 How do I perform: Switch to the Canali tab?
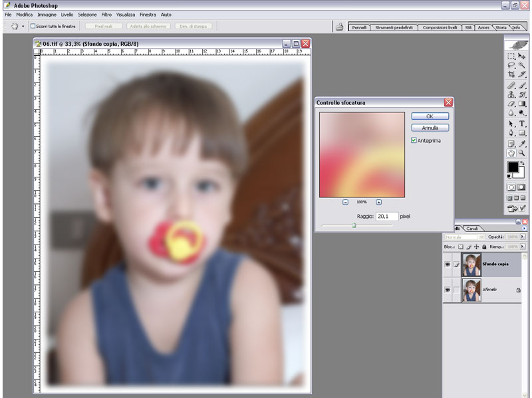pyautogui.click(x=471, y=229)
